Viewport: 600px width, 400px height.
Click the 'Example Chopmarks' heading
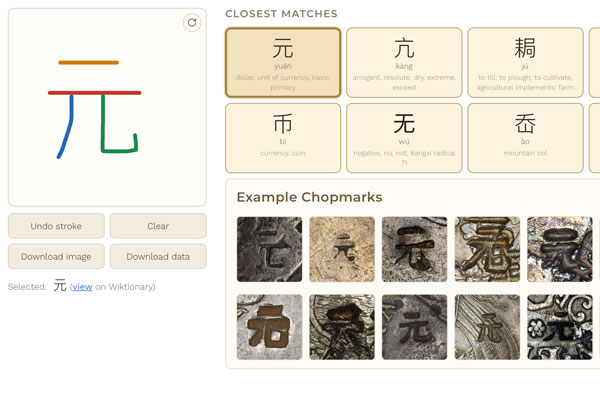[309, 197]
